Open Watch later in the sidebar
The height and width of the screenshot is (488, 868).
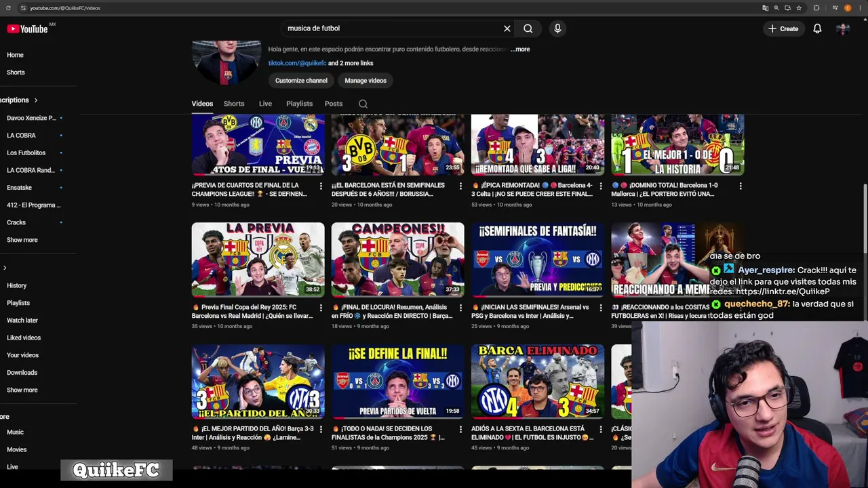pos(22,321)
